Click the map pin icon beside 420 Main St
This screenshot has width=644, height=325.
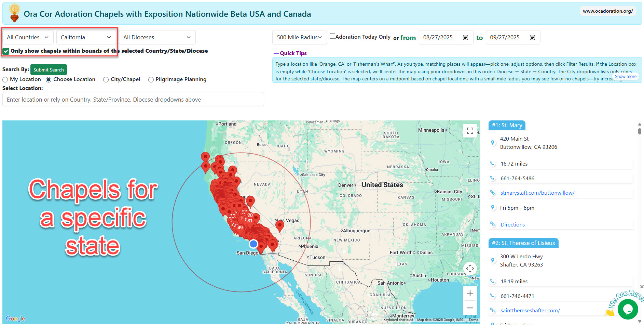tap(492, 143)
